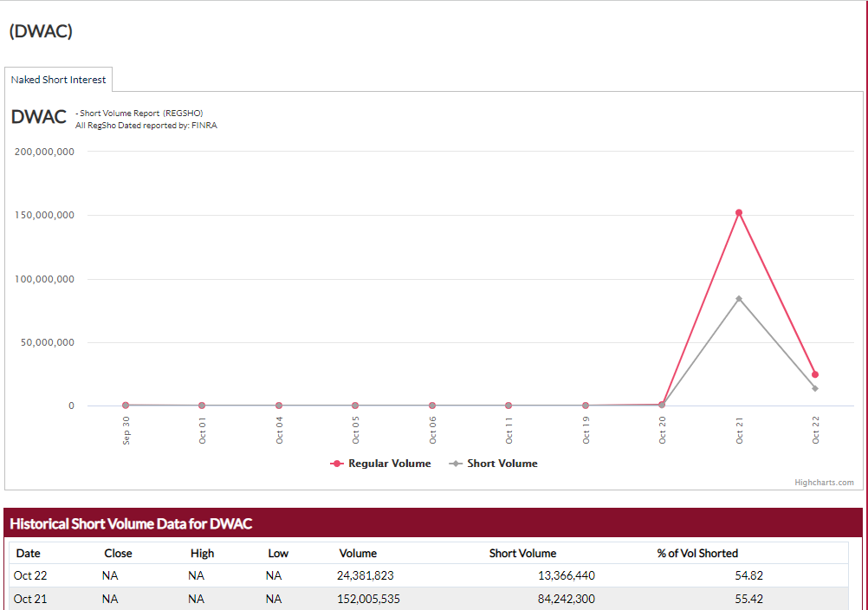Click the High NA cell for Oct 21

click(196, 599)
